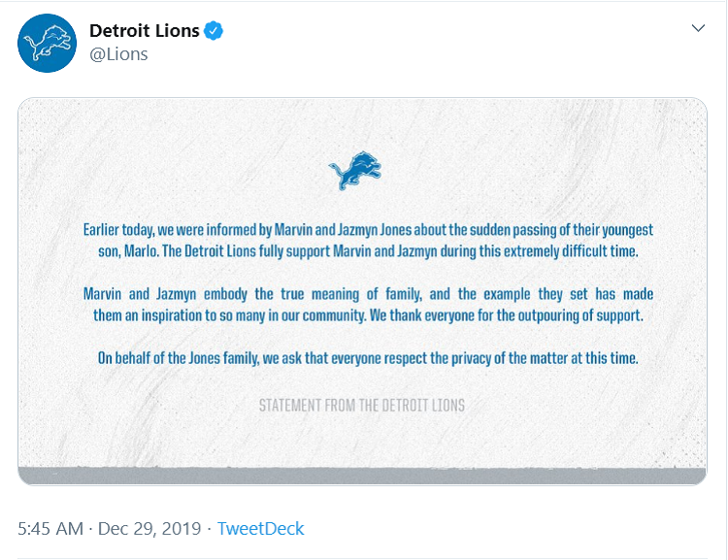The width and height of the screenshot is (728, 560).
Task: Click the paragraph beginning 'Earlier today, we were informed'
Action: [x=368, y=241]
